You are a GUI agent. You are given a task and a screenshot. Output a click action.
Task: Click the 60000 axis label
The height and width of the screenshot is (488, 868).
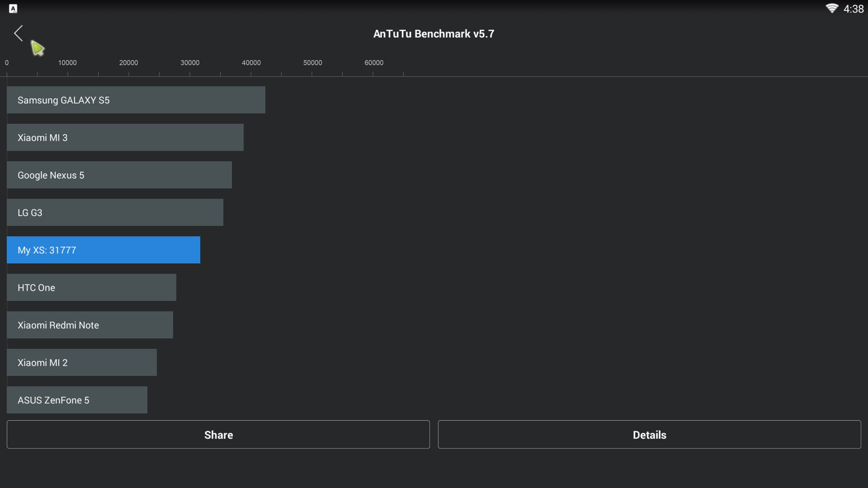[374, 62]
